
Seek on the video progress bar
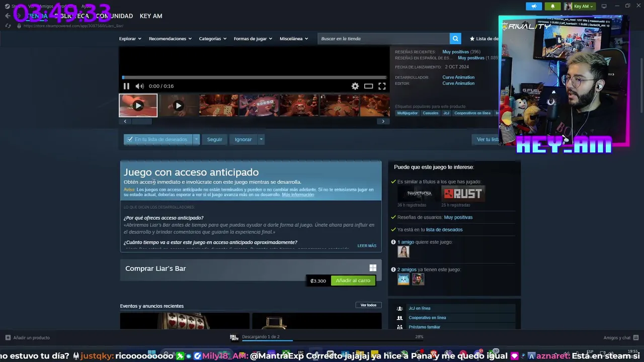254,77
